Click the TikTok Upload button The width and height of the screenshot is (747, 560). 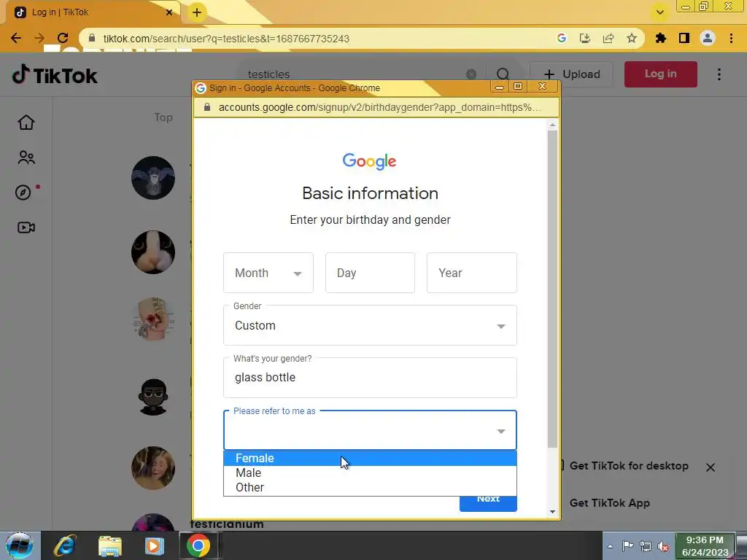(571, 74)
